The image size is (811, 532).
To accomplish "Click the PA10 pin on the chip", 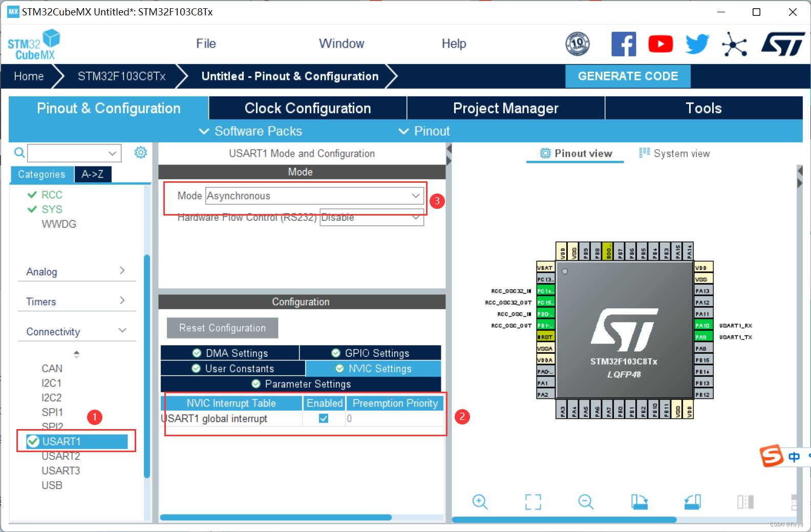I will 703,325.
